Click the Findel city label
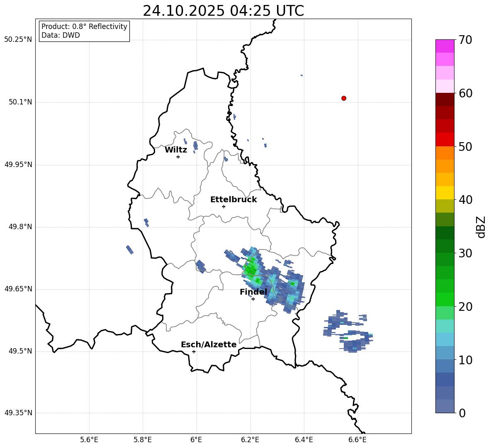 (253, 292)
